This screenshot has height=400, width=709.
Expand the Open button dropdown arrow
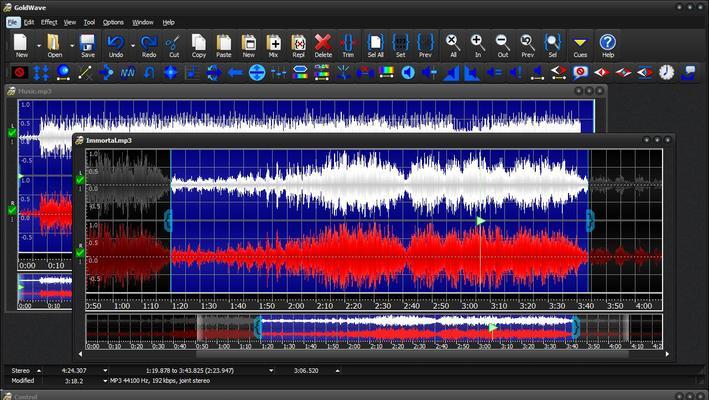click(x=72, y=46)
